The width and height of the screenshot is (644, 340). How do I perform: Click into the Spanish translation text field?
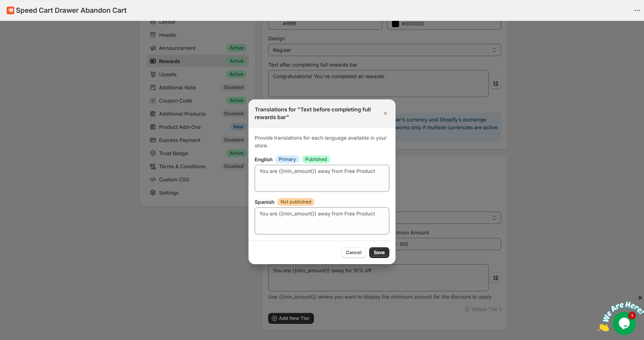322,221
